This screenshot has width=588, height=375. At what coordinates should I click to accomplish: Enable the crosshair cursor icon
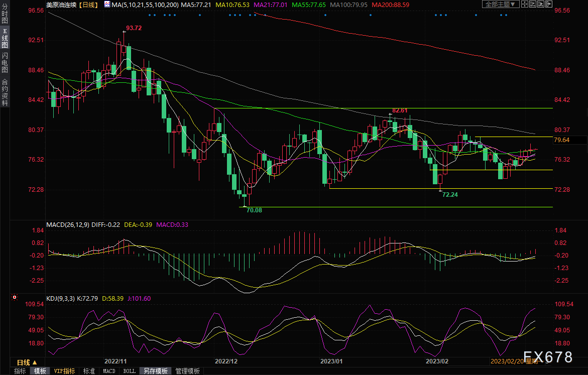tap(526, 4)
